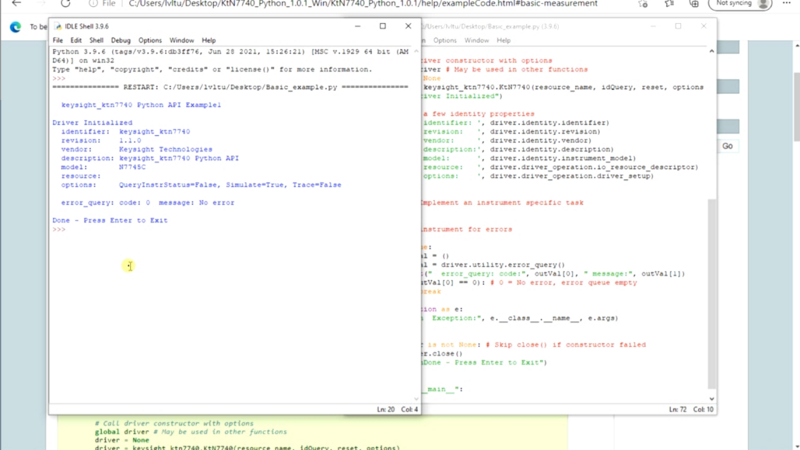Open the Help menu in IDLE Shell

click(x=208, y=41)
